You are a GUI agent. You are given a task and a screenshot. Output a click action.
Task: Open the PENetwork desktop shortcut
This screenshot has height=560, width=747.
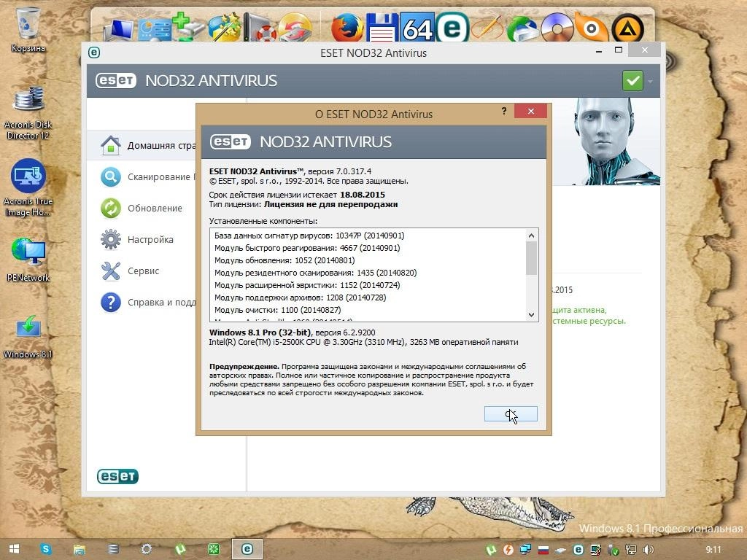[x=28, y=260]
